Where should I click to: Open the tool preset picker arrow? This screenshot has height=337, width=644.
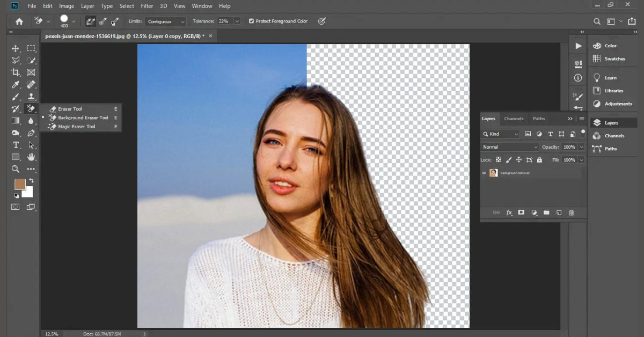coord(48,21)
